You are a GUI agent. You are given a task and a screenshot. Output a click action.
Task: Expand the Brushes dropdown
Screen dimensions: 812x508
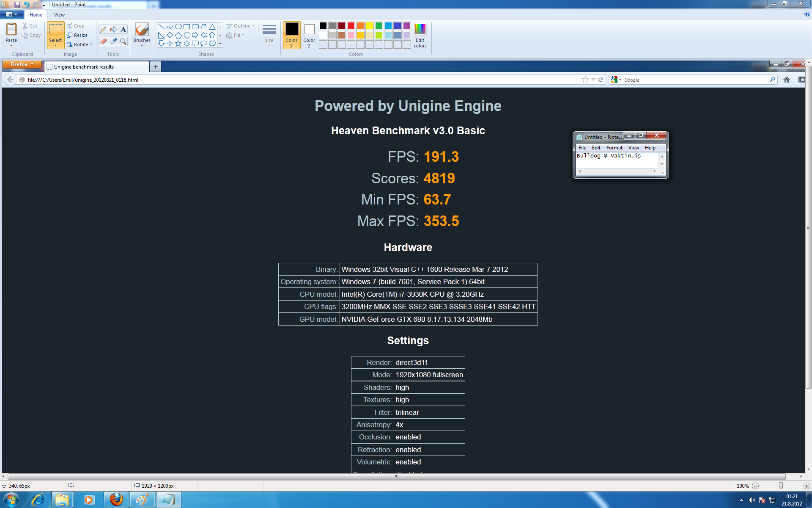(x=142, y=45)
